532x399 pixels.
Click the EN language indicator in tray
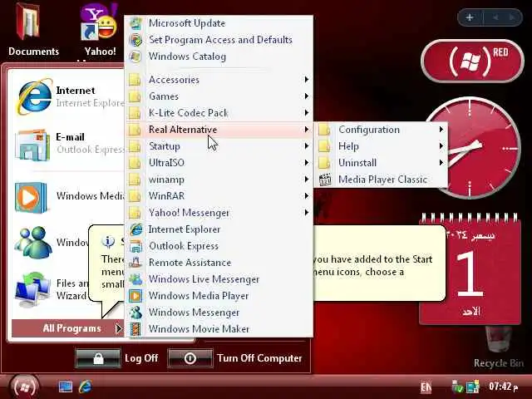426,387
